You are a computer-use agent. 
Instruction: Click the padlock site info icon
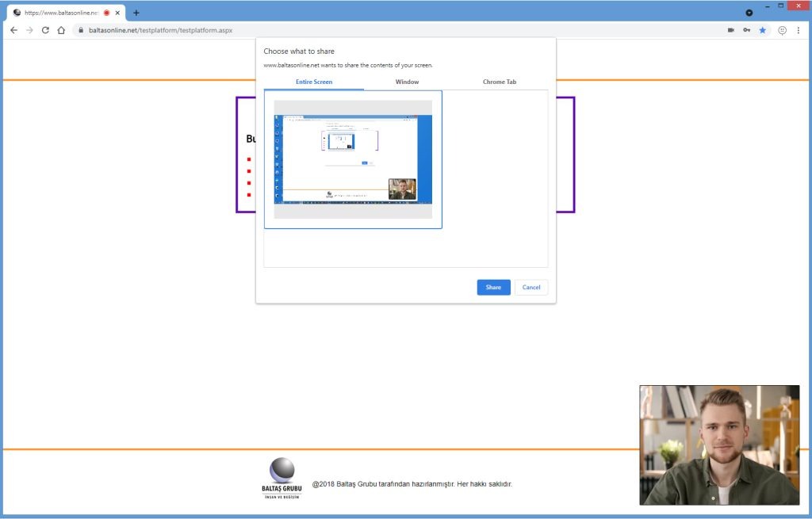(x=79, y=30)
